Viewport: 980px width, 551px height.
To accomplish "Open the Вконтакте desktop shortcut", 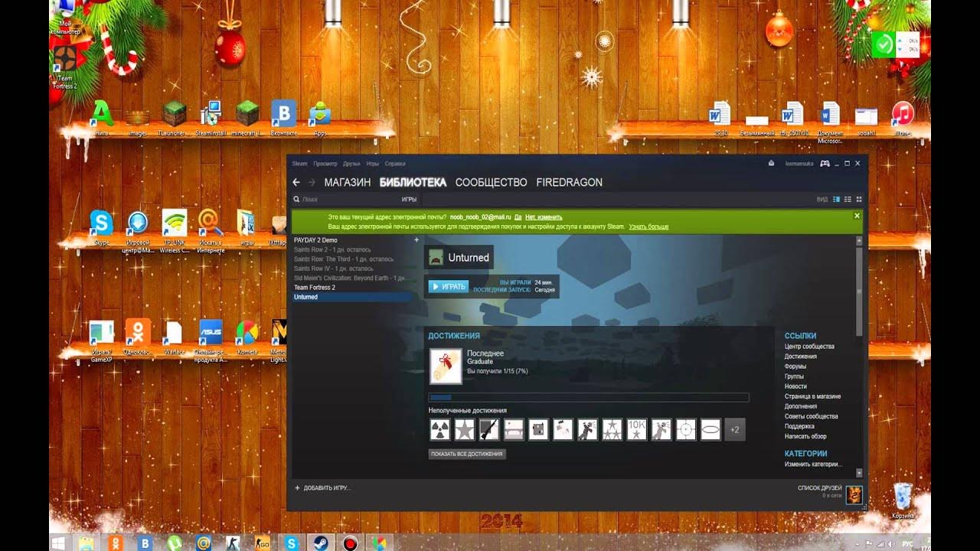I will [284, 119].
